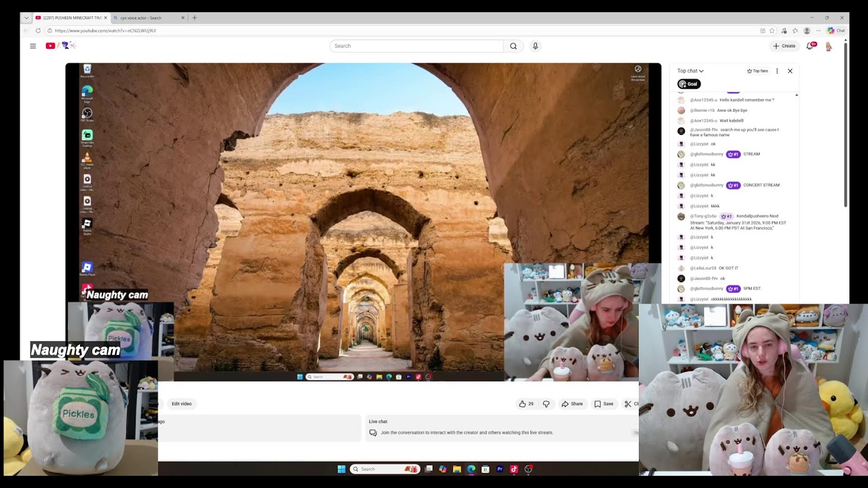Click the YouTube search magnifier button

click(513, 46)
